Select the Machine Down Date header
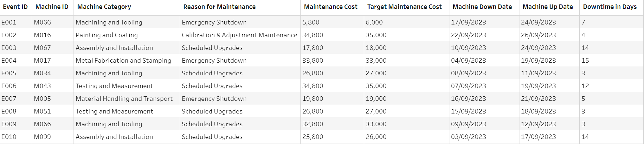644x144 pixels. (482, 7)
